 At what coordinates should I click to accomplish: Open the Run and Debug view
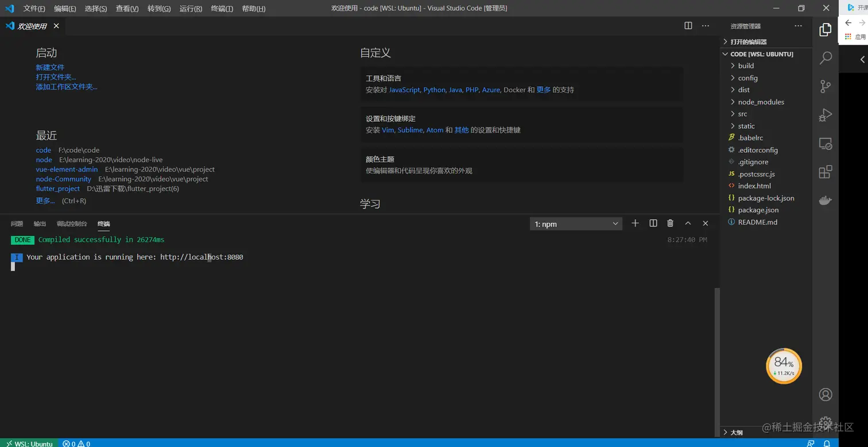[826, 115]
